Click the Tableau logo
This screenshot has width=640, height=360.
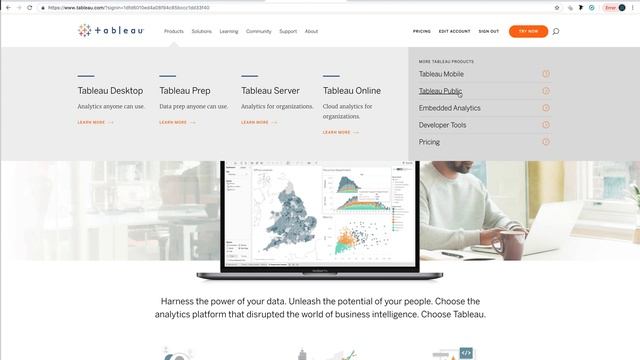click(x=111, y=31)
